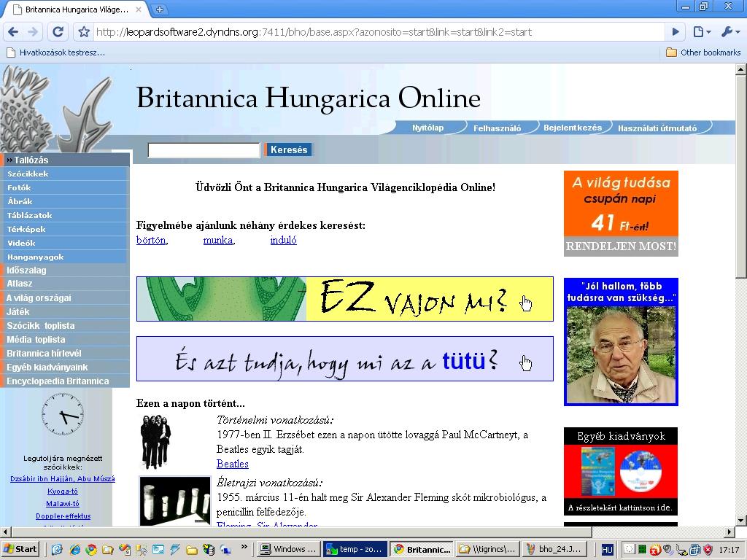Open the page control menu

(702, 32)
